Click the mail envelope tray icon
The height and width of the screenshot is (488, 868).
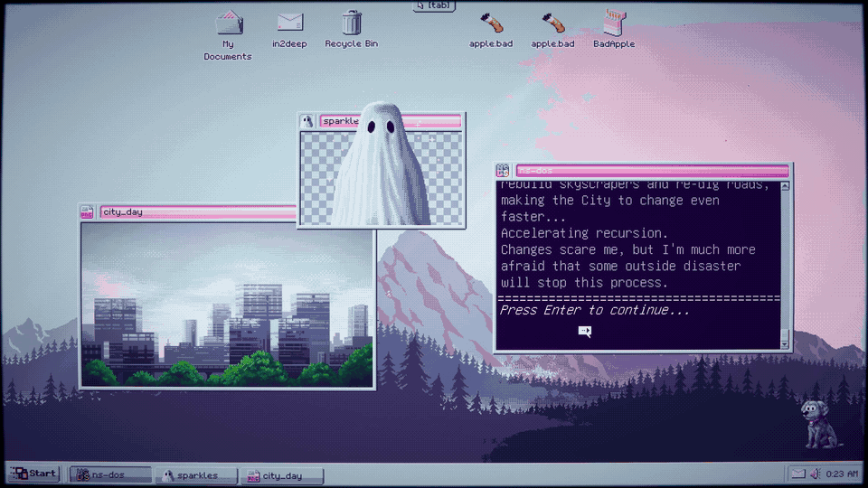coord(797,474)
